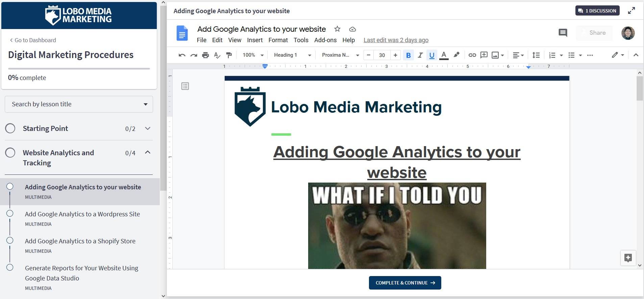Image resolution: width=644 pixels, height=299 pixels.
Task: Open the Proxima Nova font dropdown
Action: pyautogui.click(x=340, y=55)
